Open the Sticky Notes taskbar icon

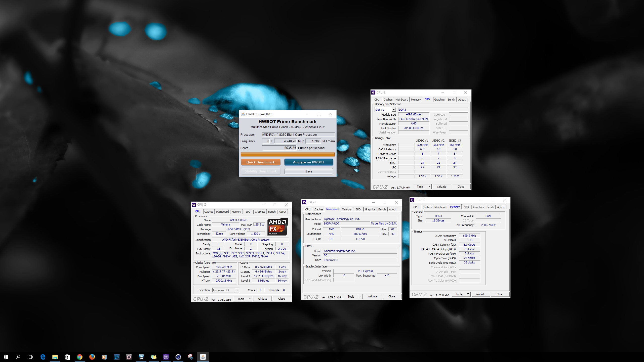(x=153, y=357)
